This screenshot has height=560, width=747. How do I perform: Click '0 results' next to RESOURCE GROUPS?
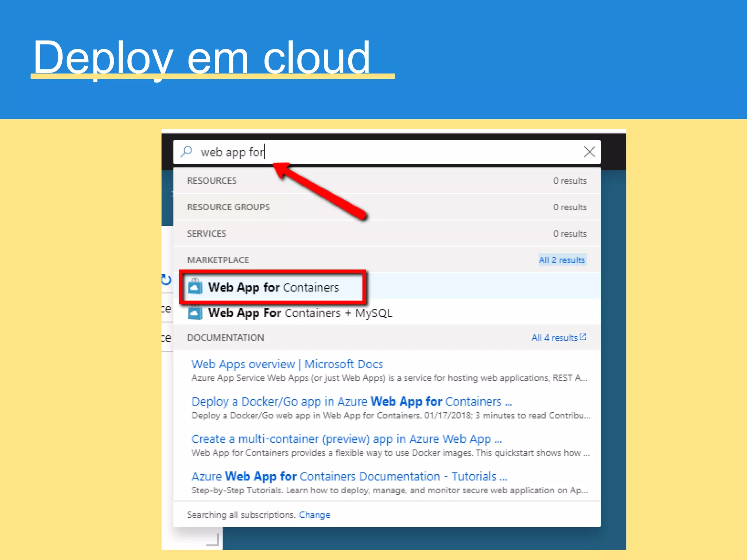pyautogui.click(x=570, y=207)
